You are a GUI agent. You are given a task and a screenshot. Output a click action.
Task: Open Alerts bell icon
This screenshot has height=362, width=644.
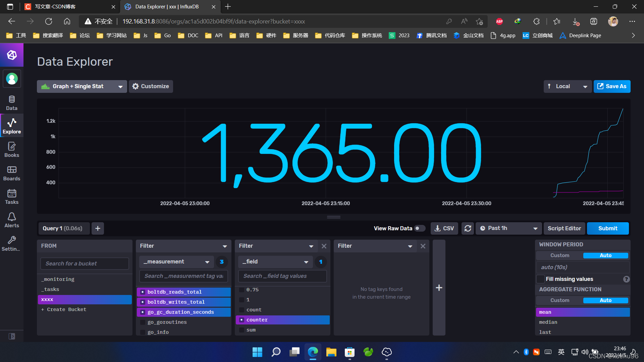pos(12,220)
